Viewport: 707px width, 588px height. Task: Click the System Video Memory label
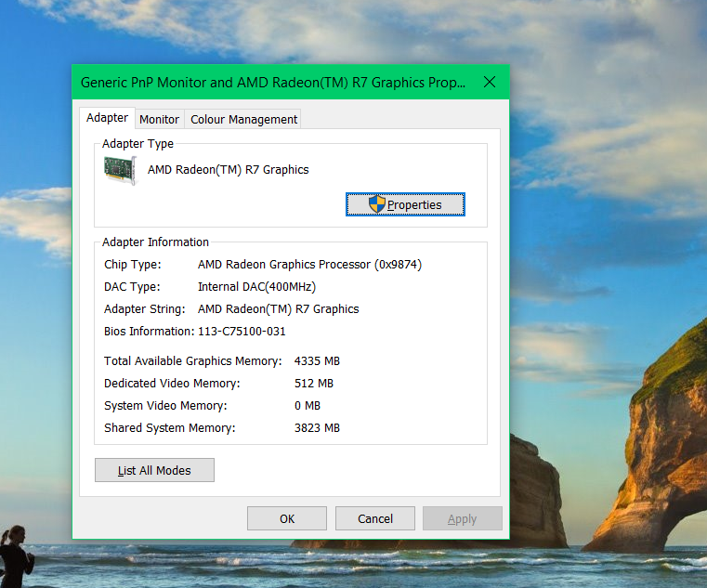(165, 406)
